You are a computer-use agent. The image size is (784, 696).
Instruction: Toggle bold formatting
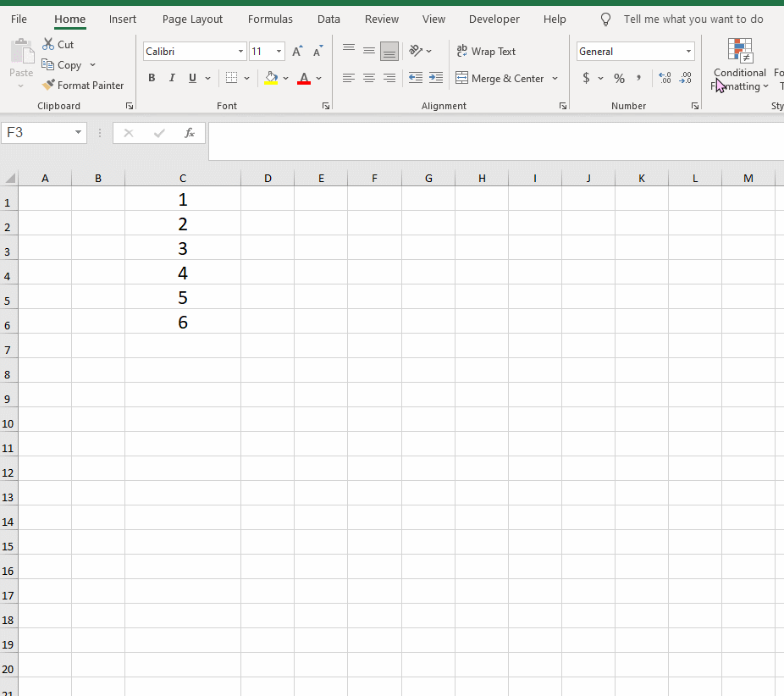pyautogui.click(x=152, y=78)
